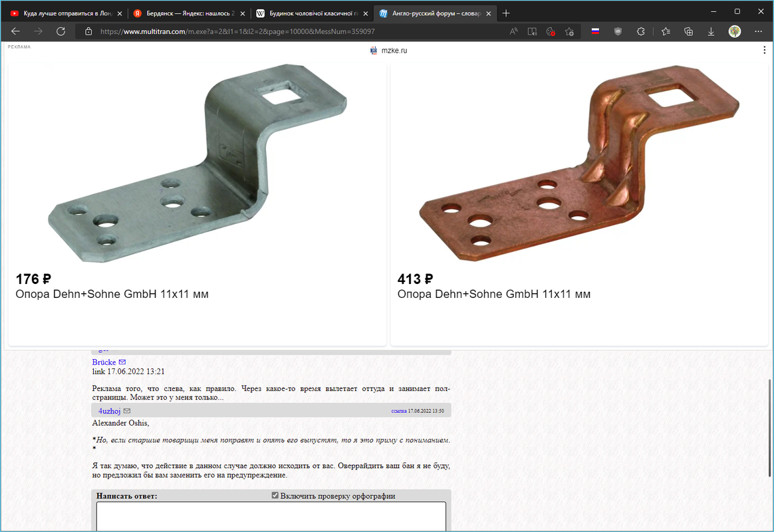Open blocked cookies indicator
Image resolution: width=774 pixels, height=532 pixels.
[551, 31]
